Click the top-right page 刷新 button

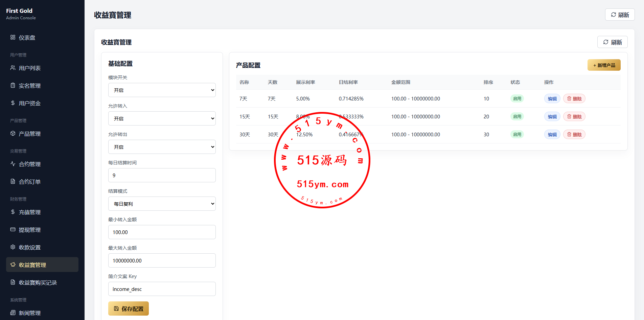(620, 15)
